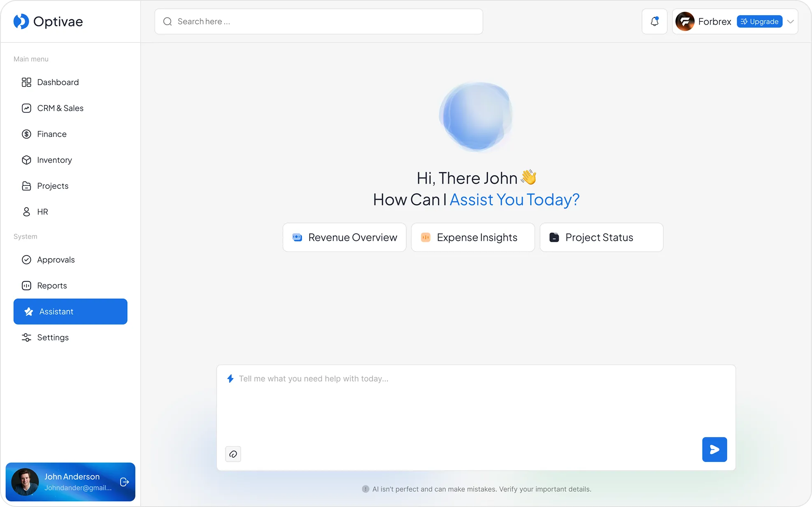Viewport: 812px width, 507px height.
Task: Log out using the sidebar exit icon
Action: pos(124,482)
